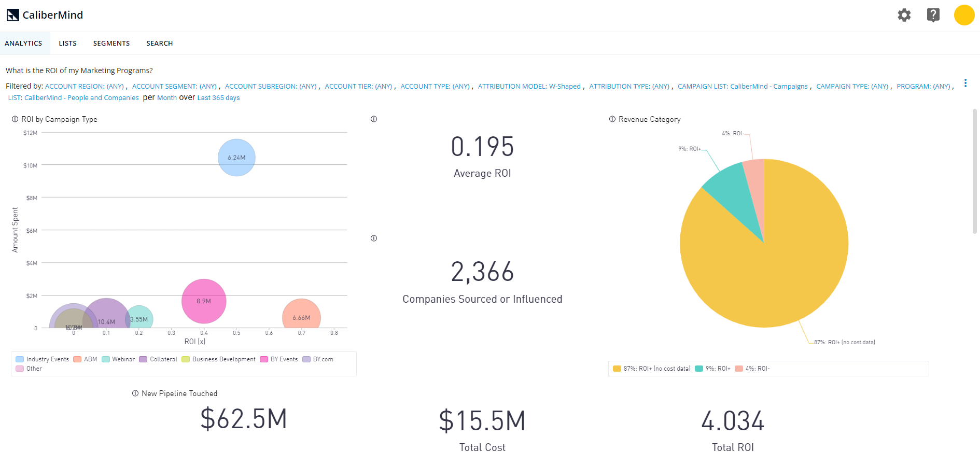
Task: Edit the Attribution Type filter
Action: pos(629,87)
